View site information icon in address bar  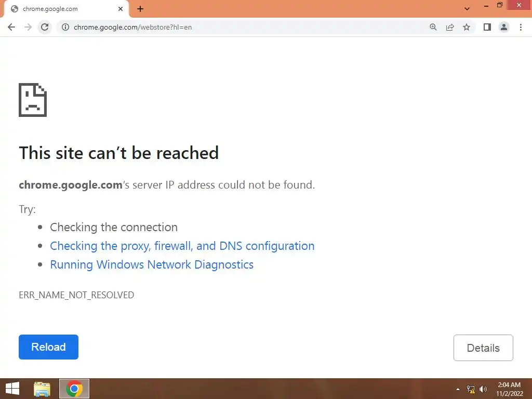65,27
